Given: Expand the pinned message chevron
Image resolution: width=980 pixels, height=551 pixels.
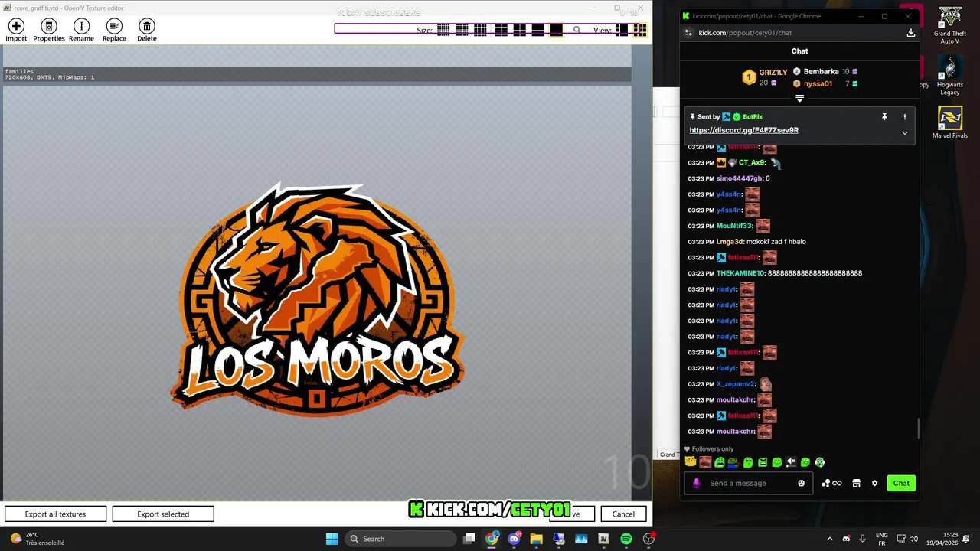Looking at the screenshot, I should tap(904, 132).
